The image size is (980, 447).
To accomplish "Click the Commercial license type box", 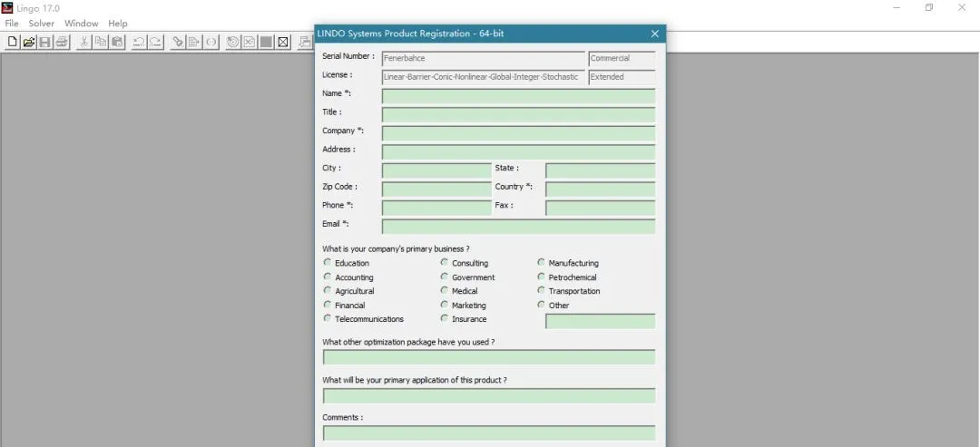I will [622, 59].
